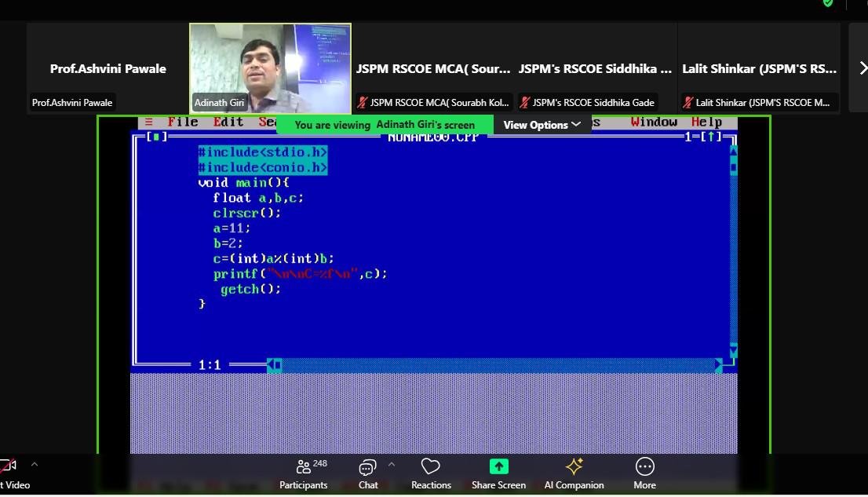Screen dimensions: 868x497
Task: Open the Reactions menu
Action: coord(431,474)
